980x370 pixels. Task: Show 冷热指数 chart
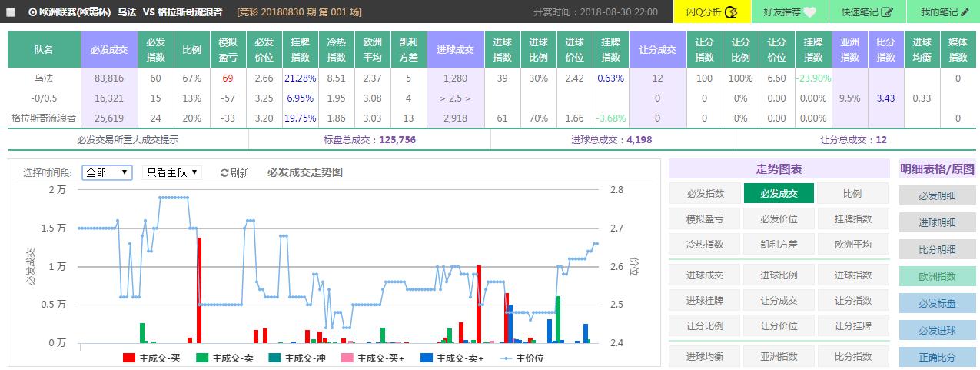click(x=705, y=244)
